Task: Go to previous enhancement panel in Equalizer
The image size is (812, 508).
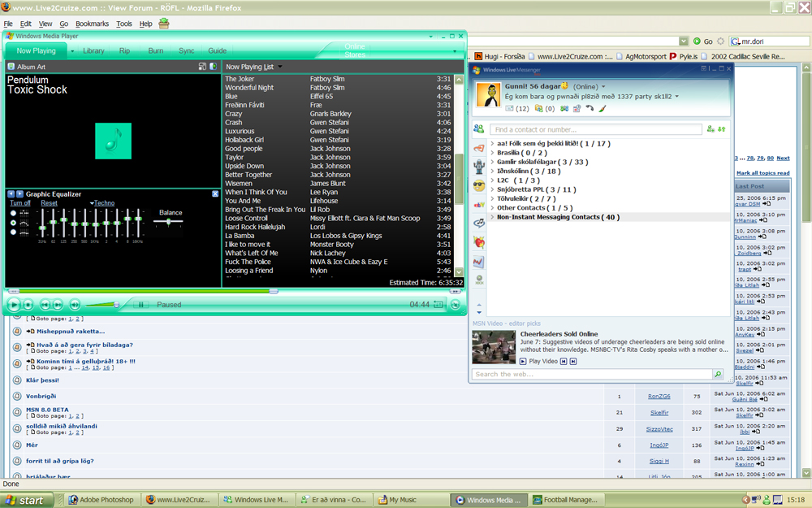Action: coord(11,194)
